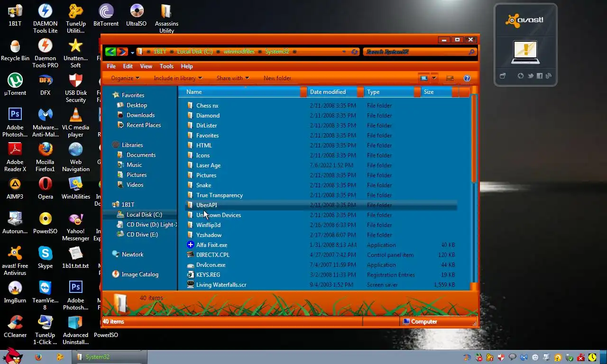Viewport: 607px width, 364px height.
Task: Click the Facebook icon in avast gadget
Action: (x=540, y=76)
